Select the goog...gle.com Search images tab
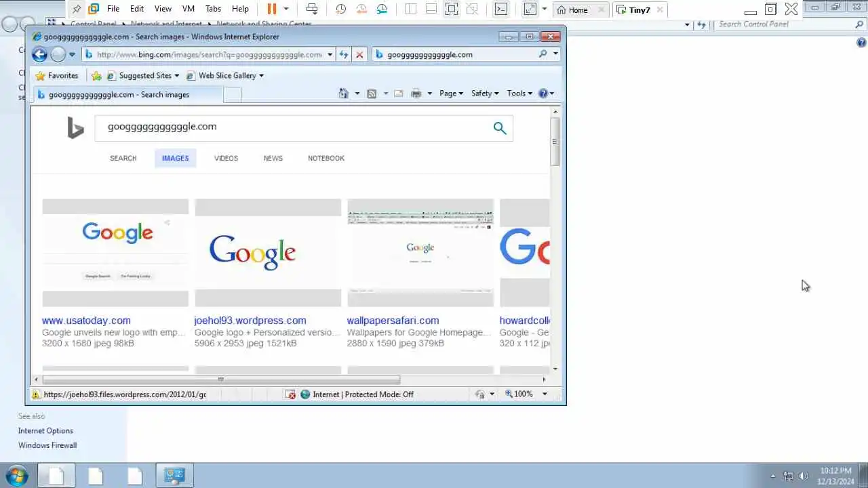Screen dimensions: 868x488 coord(127,95)
